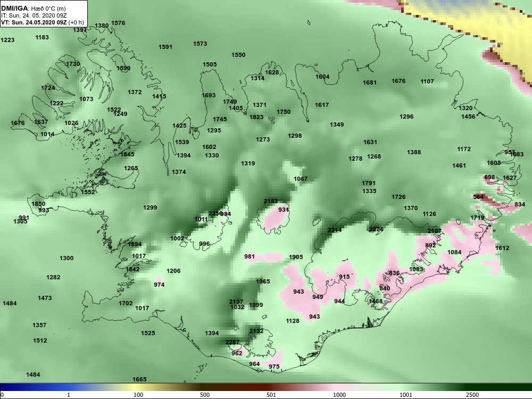
Task: Click the map value '1965'
Action: [x=263, y=281]
